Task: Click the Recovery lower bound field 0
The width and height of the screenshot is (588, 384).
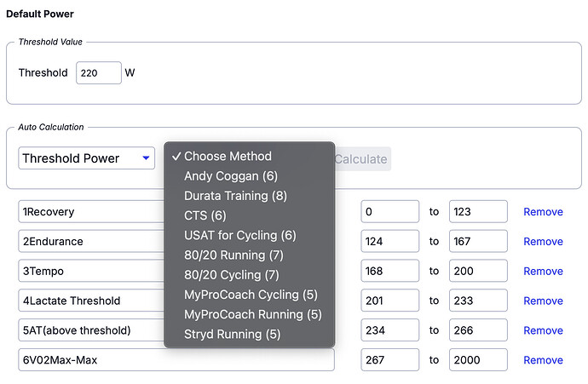Action: click(x=390, y=212)
